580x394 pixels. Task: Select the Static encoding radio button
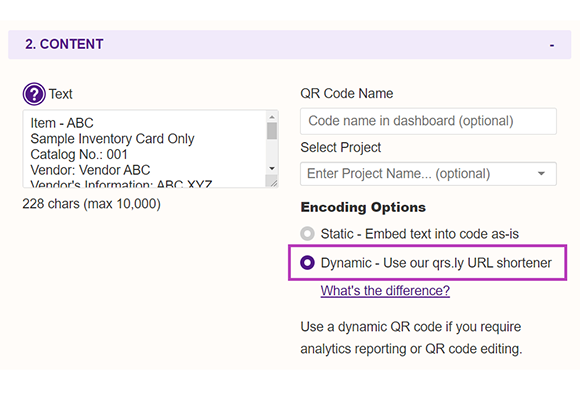coord(307,234)
